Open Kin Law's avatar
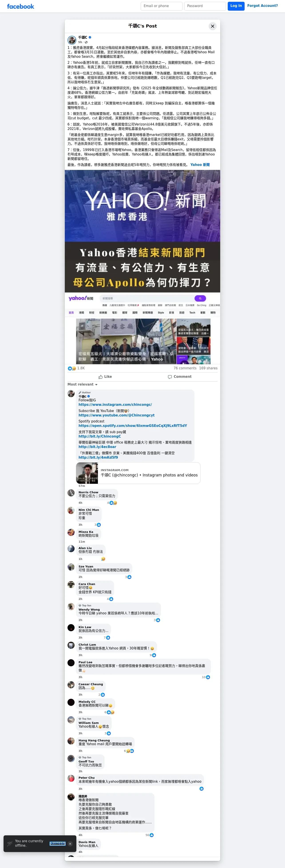Screen dimensions: 285x868 click(71, 628)
